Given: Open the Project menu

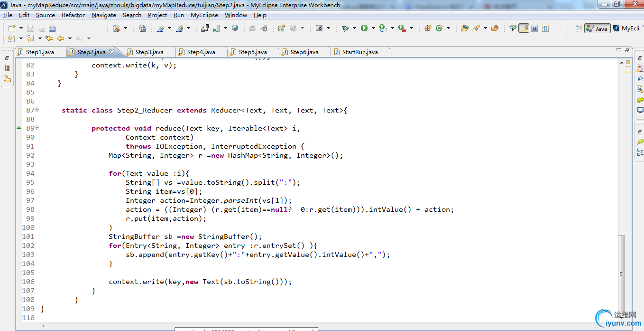Looking at the screenshot, I should [157, 15].
